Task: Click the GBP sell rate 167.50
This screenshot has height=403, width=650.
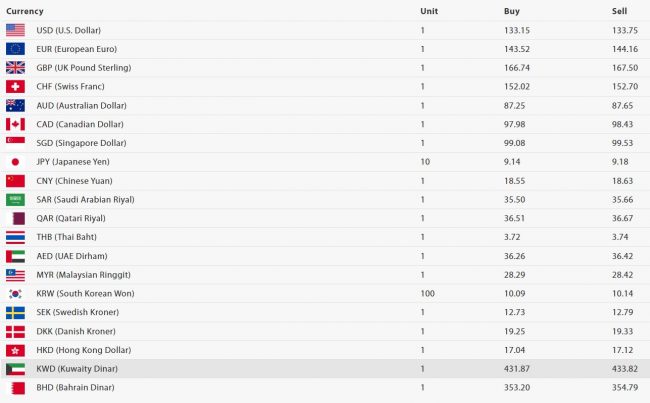Action: pos(624,67)
